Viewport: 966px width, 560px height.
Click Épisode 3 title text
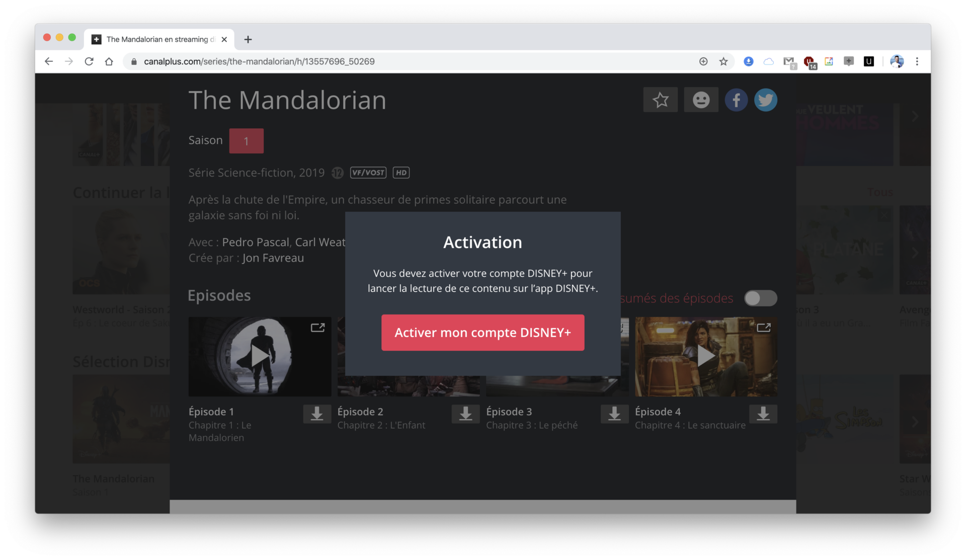(x=509, y=412)
